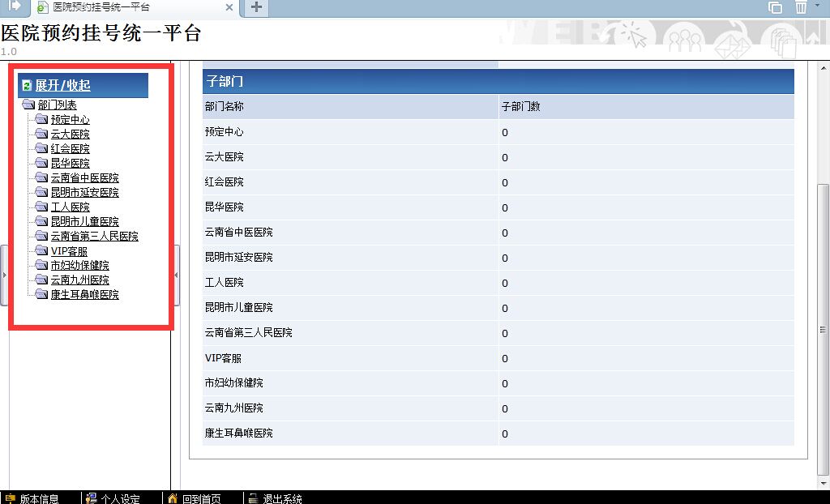The height and width of the screenshot is (504, 830).
Task: Select 预定中心 table row name
Action: pyautogui.click(x=224, y=132)
